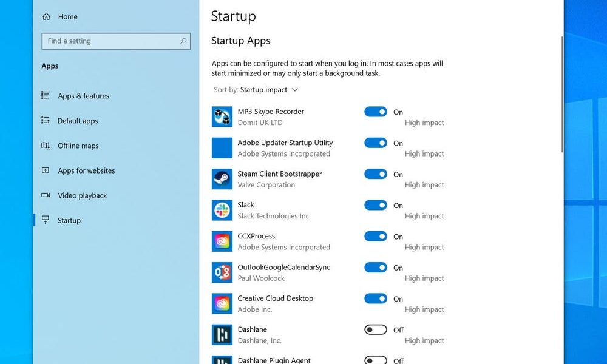Click the Steam Client Bootstrapper icon
Image resolution: width=607 pixels, height=364 pixels.
(222, 179)
